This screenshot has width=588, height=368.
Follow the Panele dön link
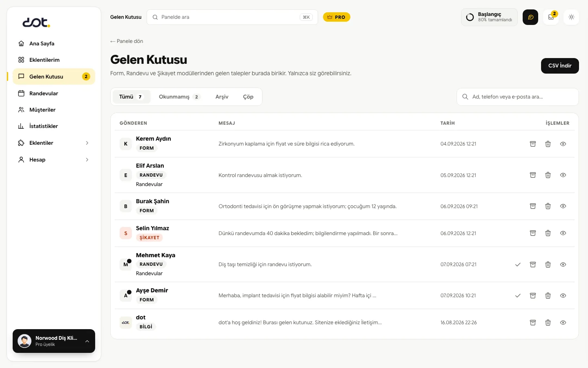pos(127,41)
